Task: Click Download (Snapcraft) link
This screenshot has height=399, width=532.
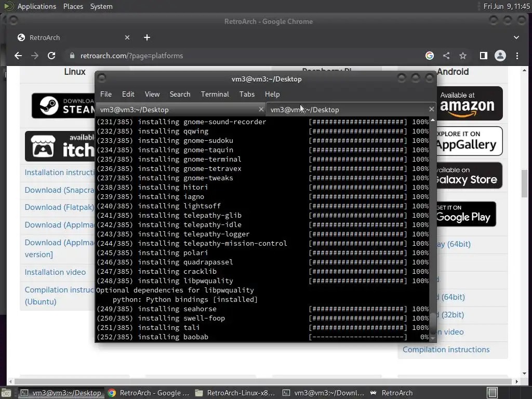Action: pyautogui.click(x=60, y=190)
